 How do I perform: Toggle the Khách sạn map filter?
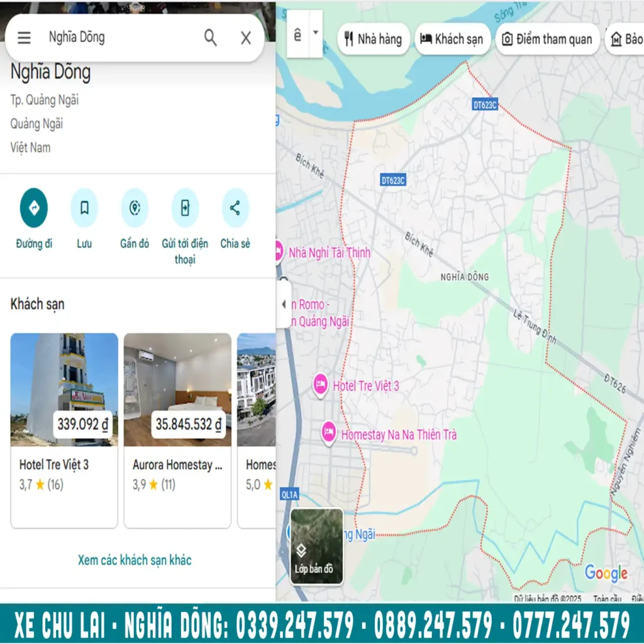(x=452, y=39)
